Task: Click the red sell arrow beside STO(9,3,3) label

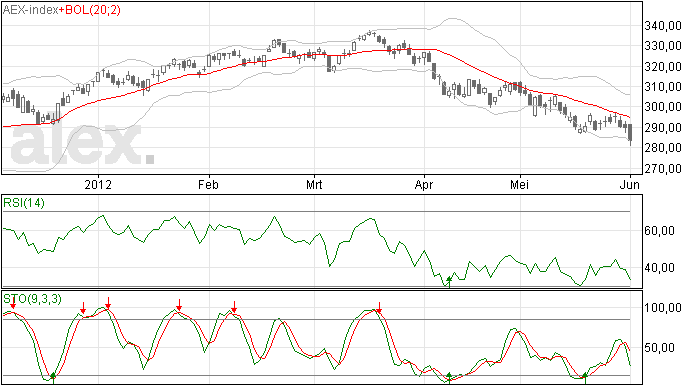Action: point(13,302)
